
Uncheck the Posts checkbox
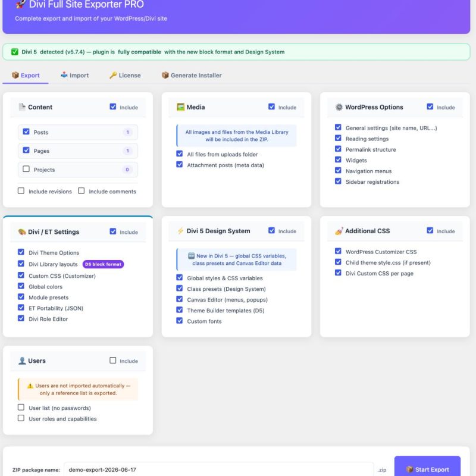tap(26, 131)
